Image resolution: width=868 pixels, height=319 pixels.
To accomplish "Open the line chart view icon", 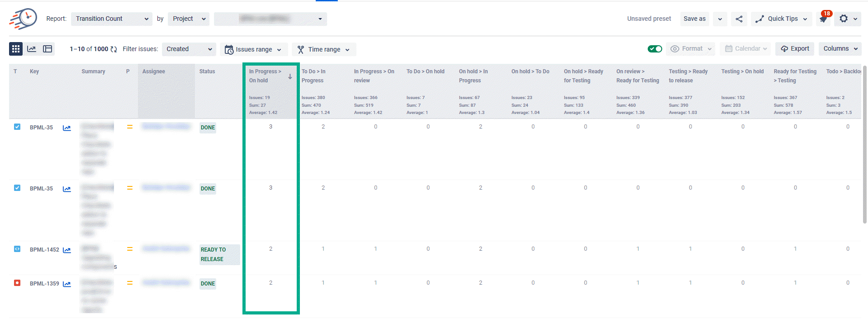I will 32,49.
